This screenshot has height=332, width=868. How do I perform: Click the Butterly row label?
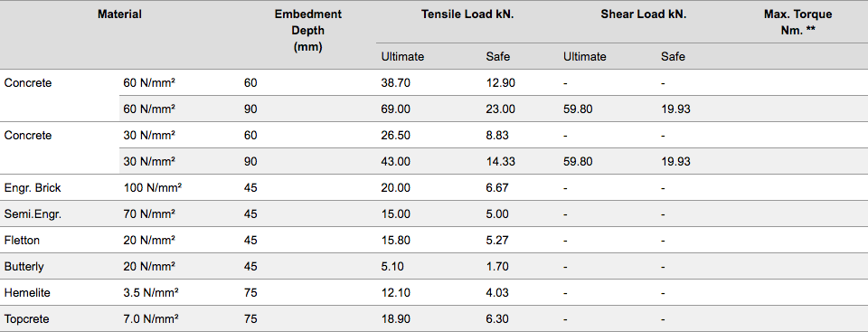click(24, 267)
